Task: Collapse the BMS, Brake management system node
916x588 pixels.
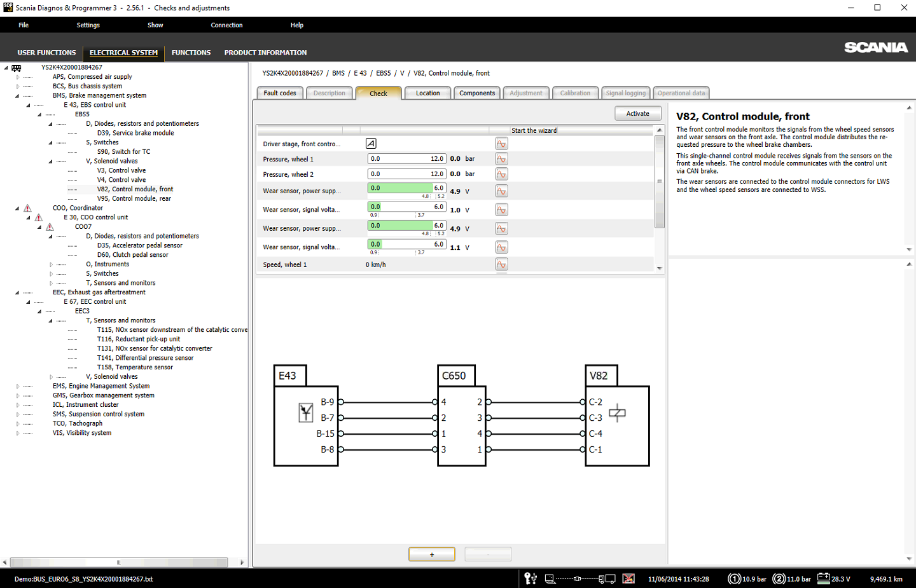Action: tap(18, 95)
